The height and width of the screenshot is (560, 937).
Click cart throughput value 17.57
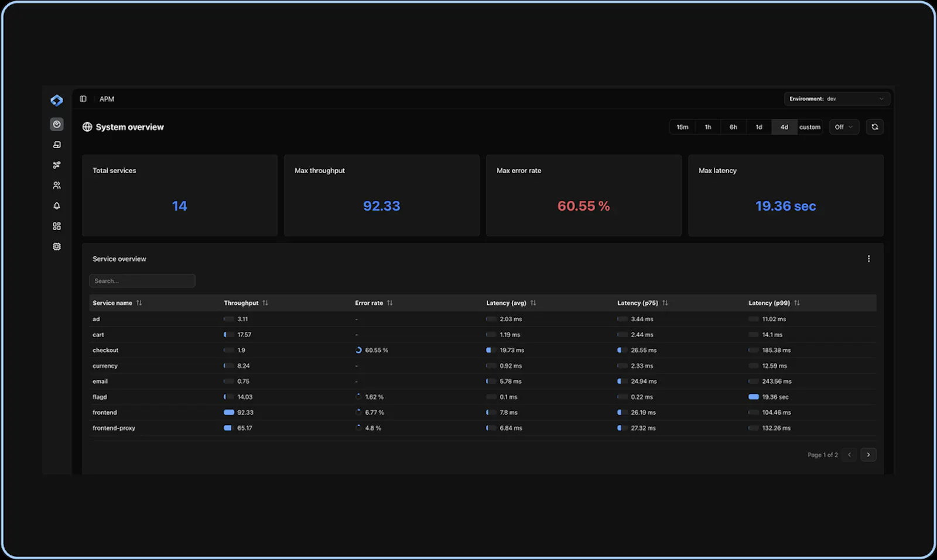click(244, 335)
